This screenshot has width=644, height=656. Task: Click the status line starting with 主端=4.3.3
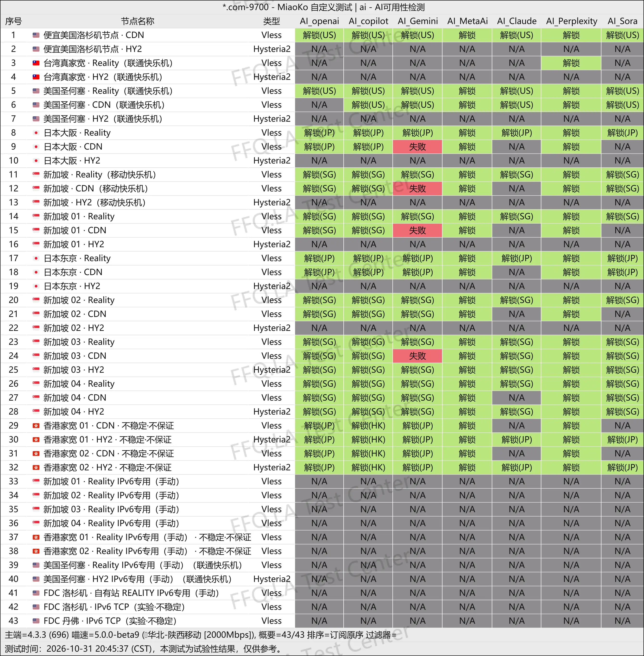click(x=200, y=635)
